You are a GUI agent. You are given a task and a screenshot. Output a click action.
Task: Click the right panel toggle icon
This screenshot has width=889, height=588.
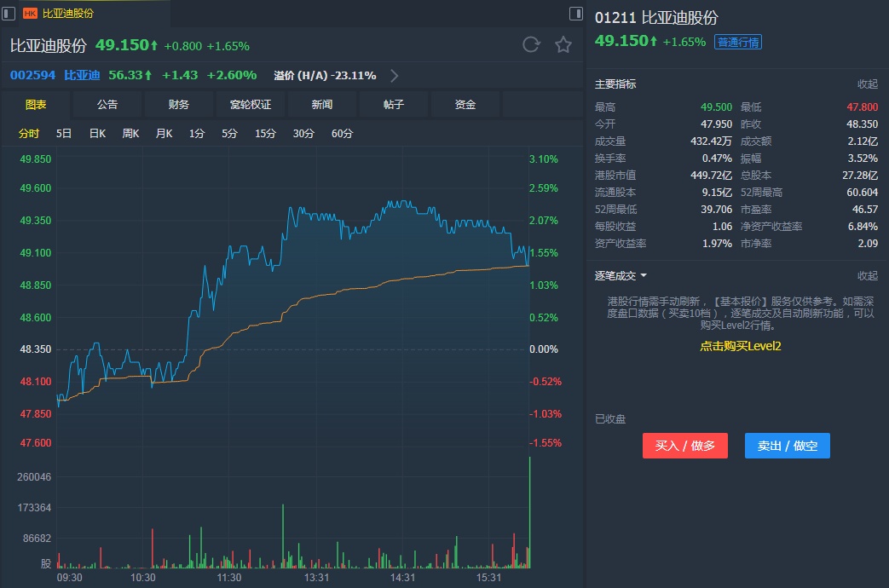(576, 14)
